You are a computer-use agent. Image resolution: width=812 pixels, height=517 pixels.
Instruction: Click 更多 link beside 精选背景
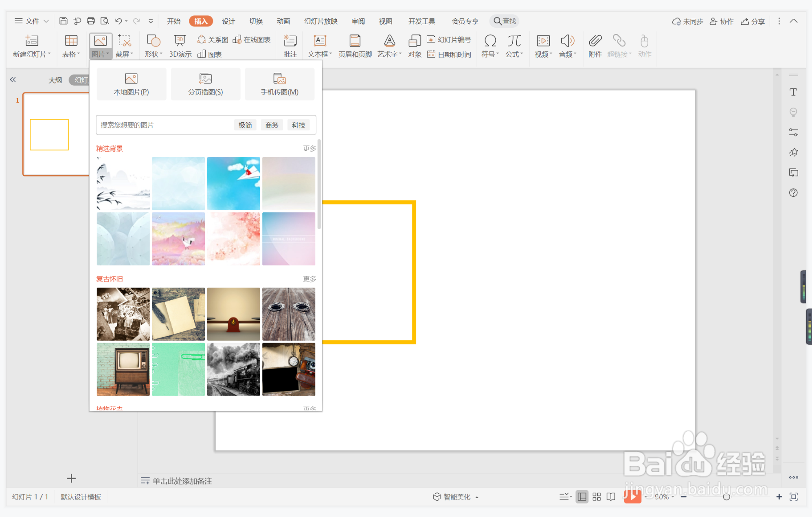309,148
